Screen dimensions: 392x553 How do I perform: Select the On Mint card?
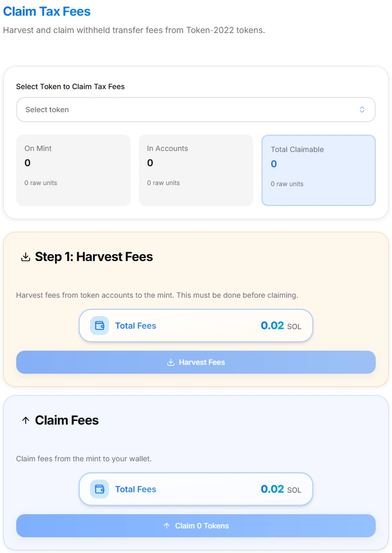pyautogui.click(x=73, y=170)
